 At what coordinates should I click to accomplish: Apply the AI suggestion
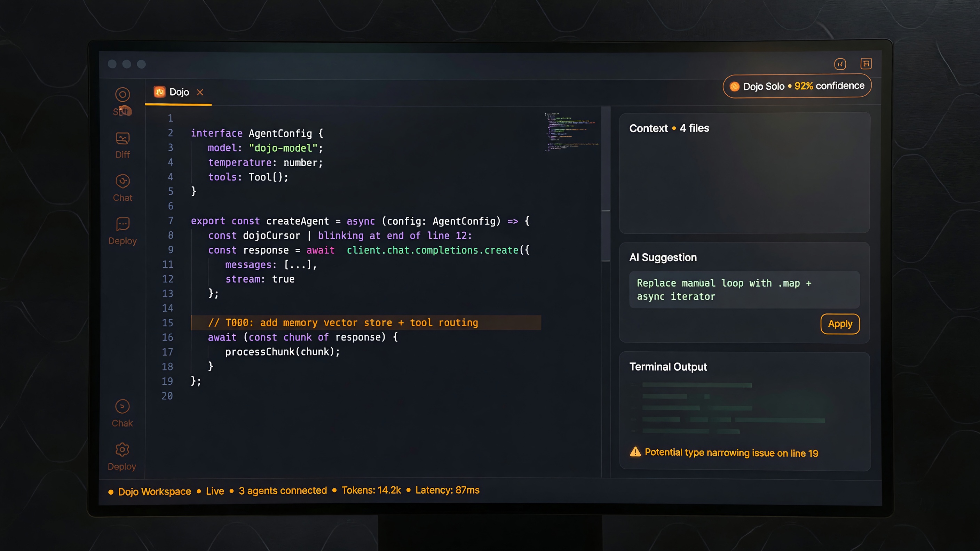click(x=840, y=324)
